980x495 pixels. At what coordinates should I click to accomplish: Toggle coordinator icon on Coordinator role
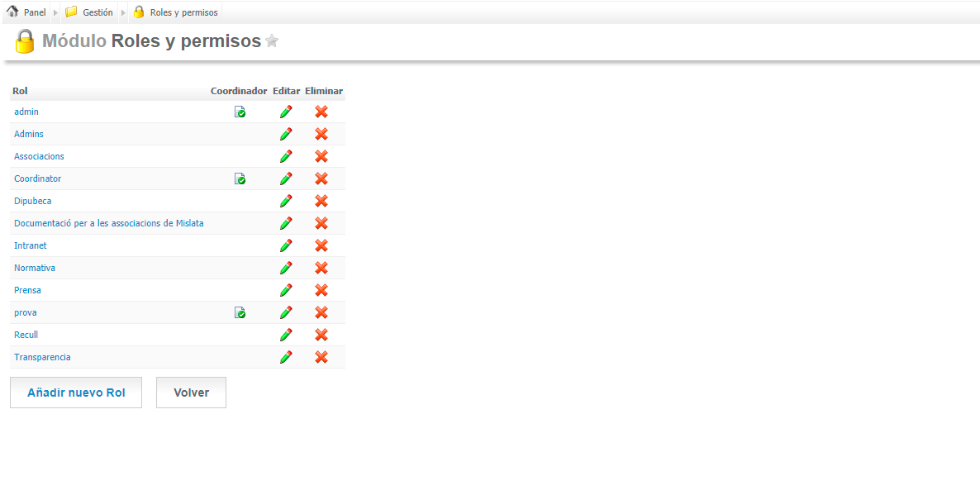click(240, 178)
